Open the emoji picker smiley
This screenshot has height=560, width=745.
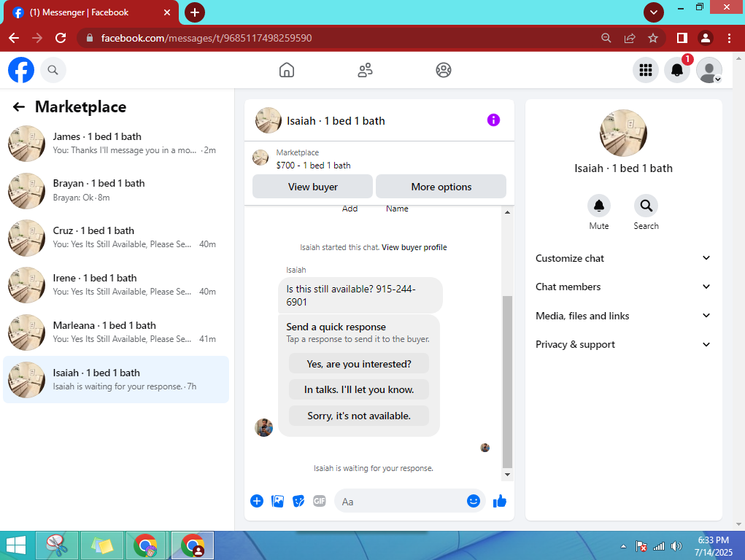coord(474,501)
